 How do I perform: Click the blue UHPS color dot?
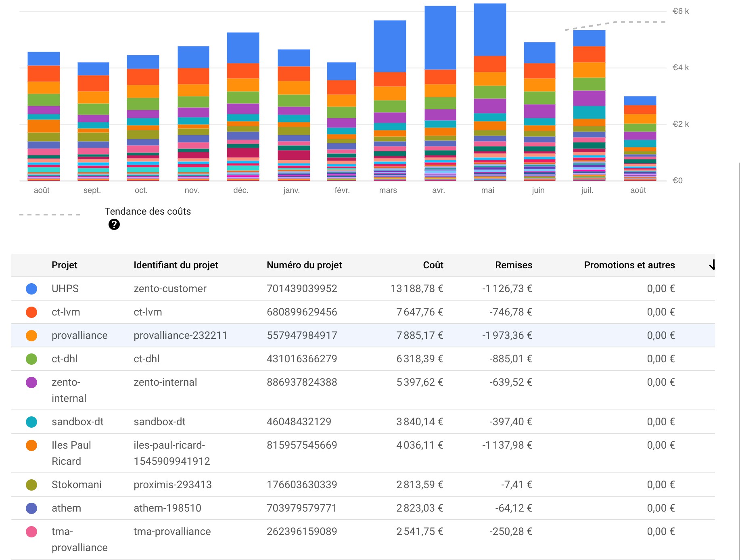click(x=31, y=288)
